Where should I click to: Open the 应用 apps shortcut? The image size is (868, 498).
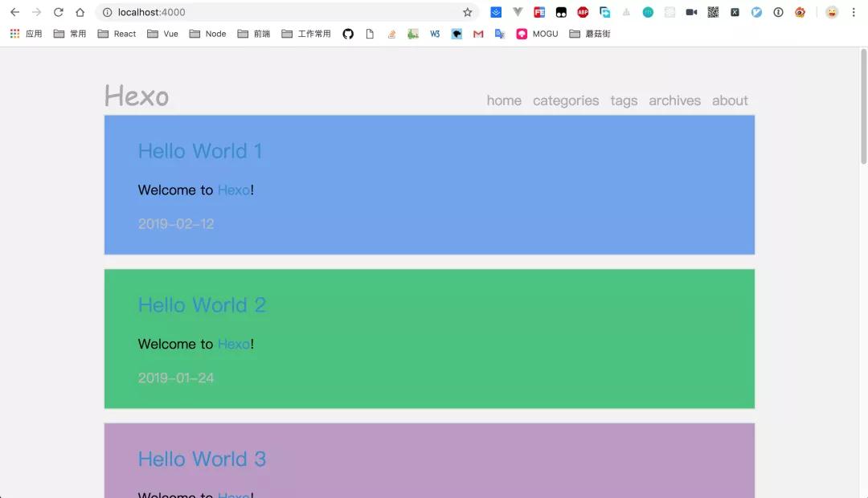coord(26,34)
